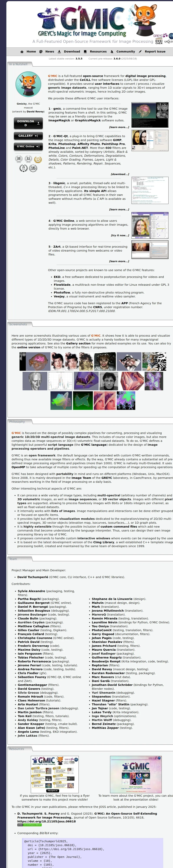Open the Download navigation menu item
Screen dimensions: 173x868
click(69, 52)
